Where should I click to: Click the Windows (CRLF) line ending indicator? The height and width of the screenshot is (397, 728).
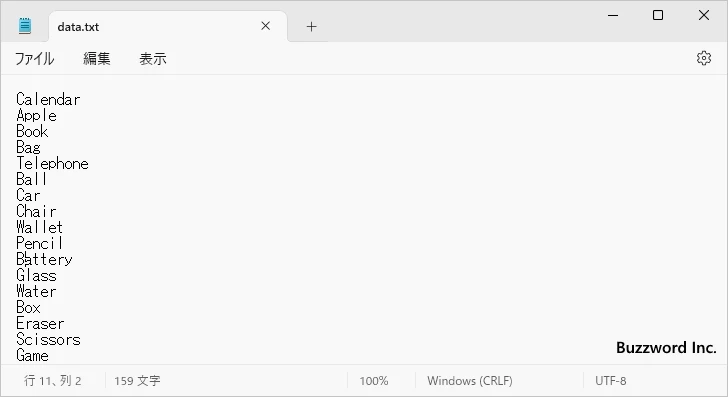click(470, 381)
